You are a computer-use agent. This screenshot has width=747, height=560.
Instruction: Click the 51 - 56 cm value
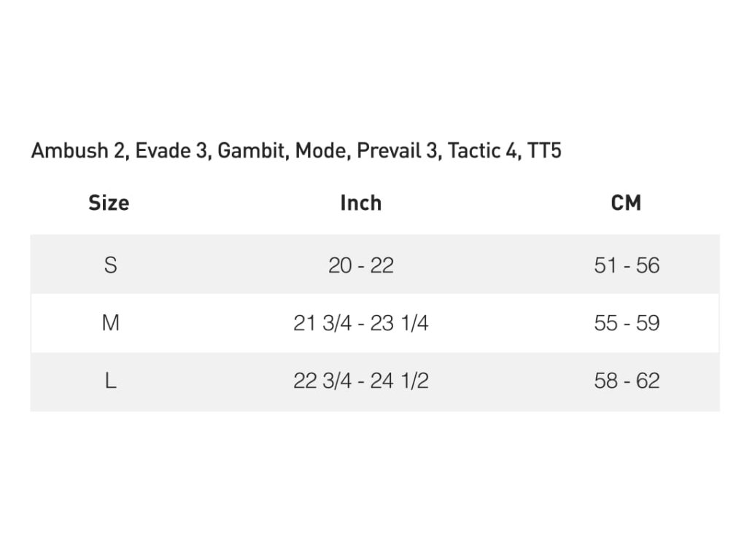(627, 265)
